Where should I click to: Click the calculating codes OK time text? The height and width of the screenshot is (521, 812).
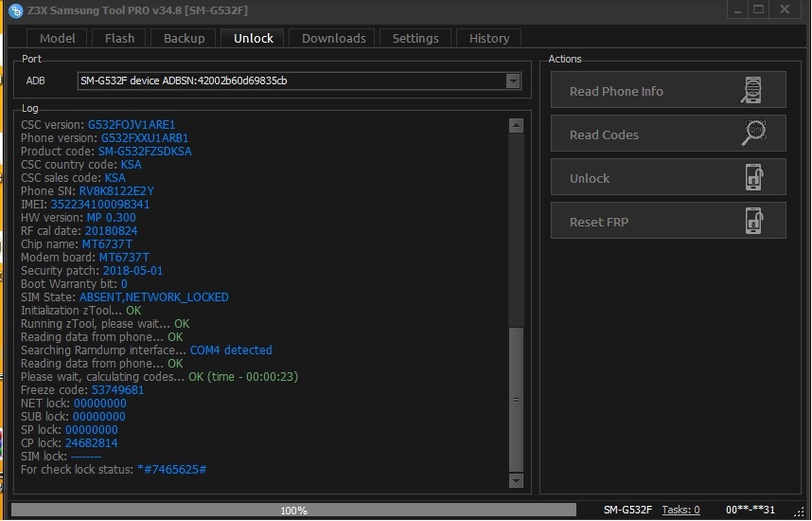coord(243,377)
